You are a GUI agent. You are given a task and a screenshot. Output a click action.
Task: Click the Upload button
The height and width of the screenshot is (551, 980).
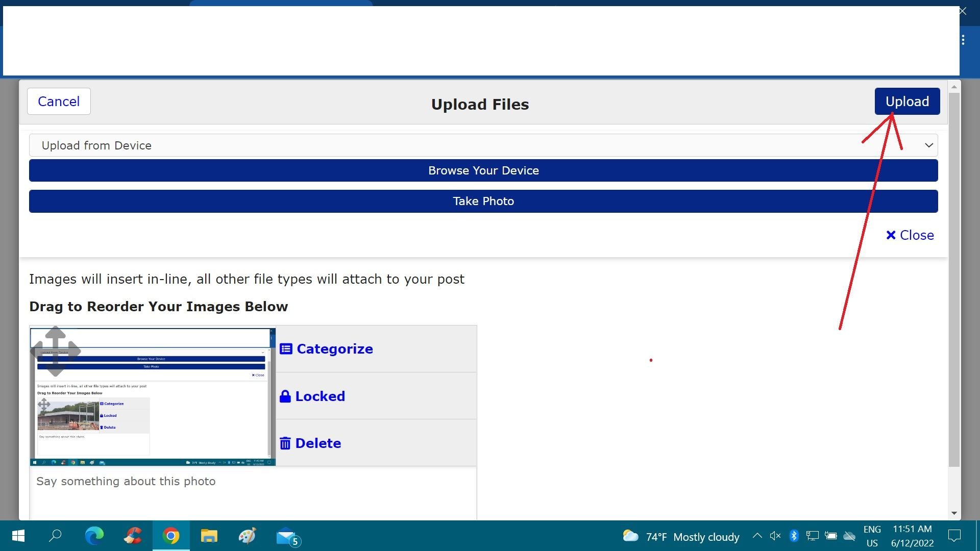[907, 102]
